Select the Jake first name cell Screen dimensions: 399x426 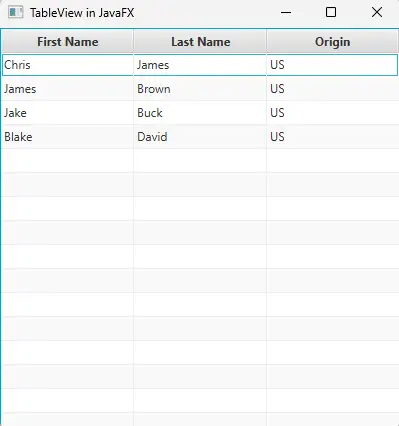tap(68, 113)
